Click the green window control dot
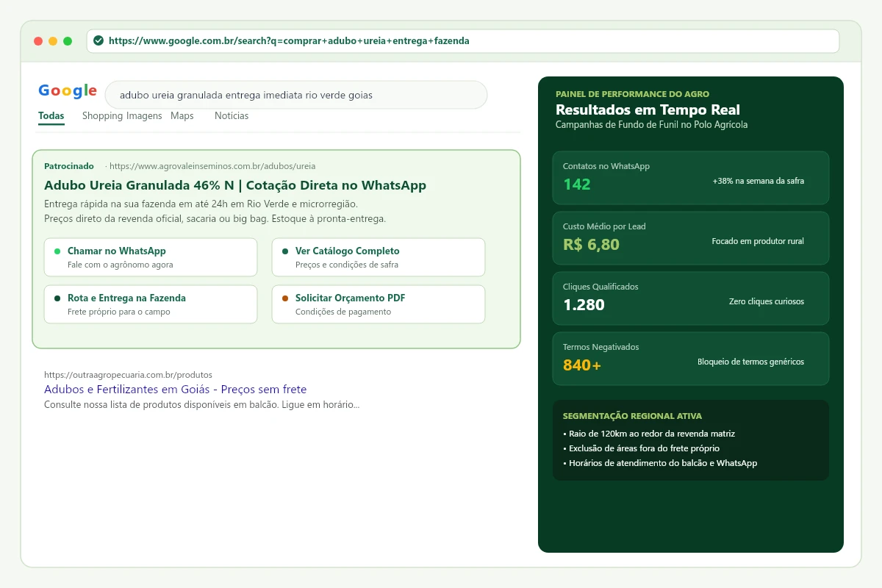The width and height of the screenshot is (882, 588). pos(68,41)
